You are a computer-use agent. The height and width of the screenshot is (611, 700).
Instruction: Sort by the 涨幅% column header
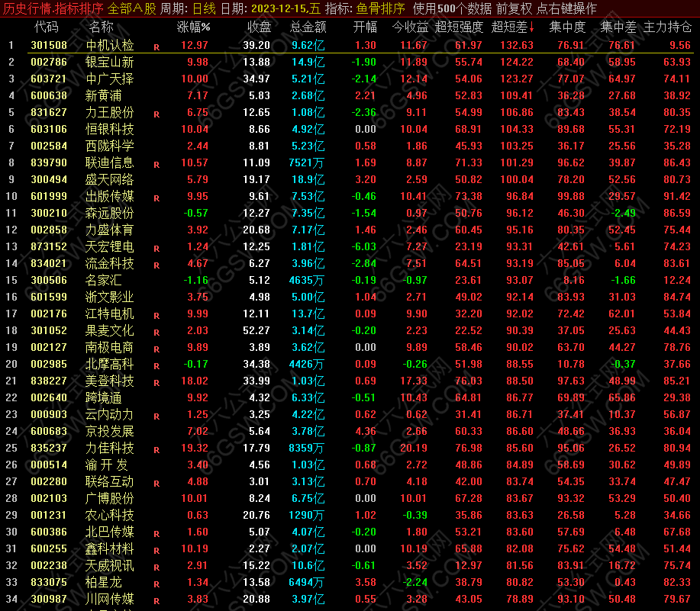click(194, 27)
